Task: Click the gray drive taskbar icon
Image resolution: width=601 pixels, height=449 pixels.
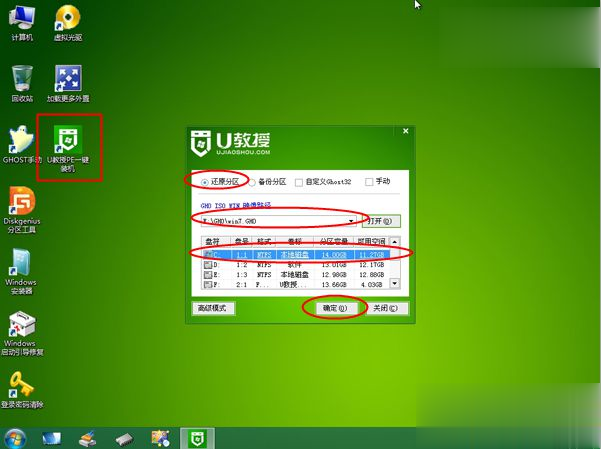Action: 124,439
